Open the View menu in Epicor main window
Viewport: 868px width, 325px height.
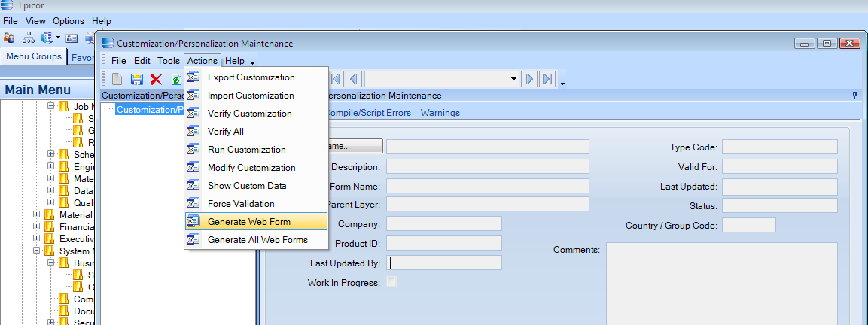[35, 21]
